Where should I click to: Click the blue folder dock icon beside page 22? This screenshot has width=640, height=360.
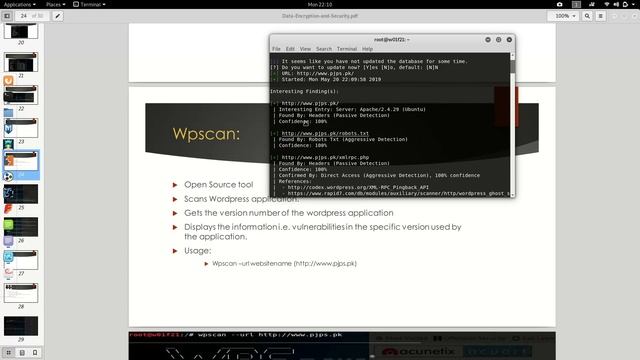pos(8,112)
